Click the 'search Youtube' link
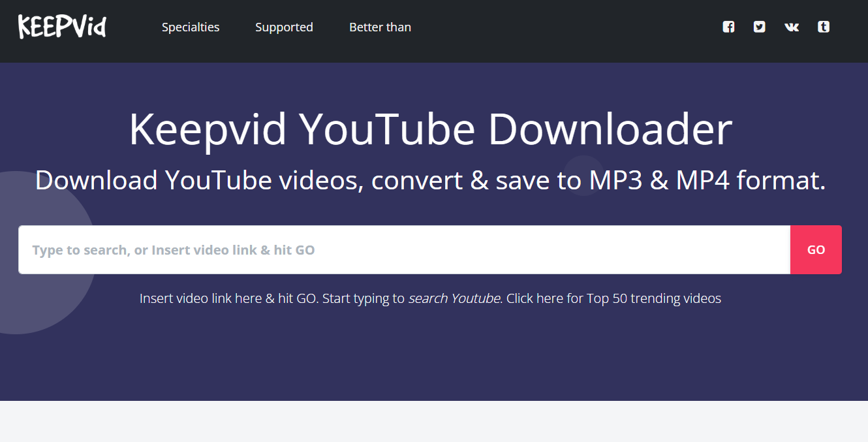The width and height of the screenshot is (868, 442). [453, 298]
